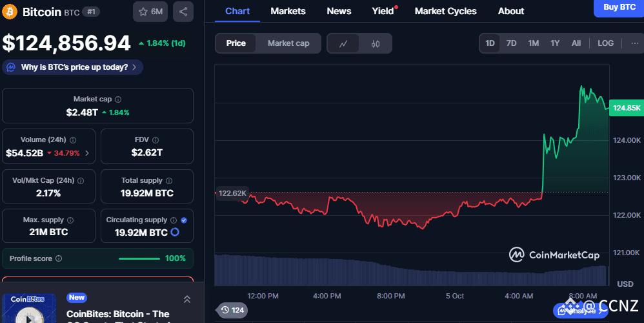Open the chart more options ellipsis menu

(x=634, y=43)
